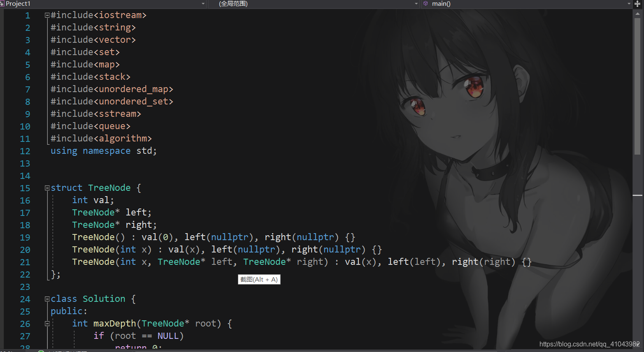Click the Project1 project icon

pos(2,4)
